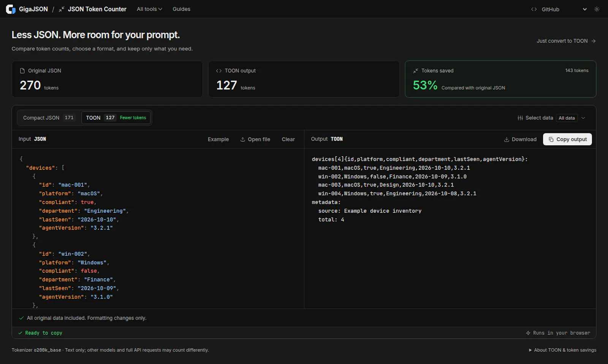Click the Copy output button
608x364 pixels.
pyautogui.click(x=567, y=139)
